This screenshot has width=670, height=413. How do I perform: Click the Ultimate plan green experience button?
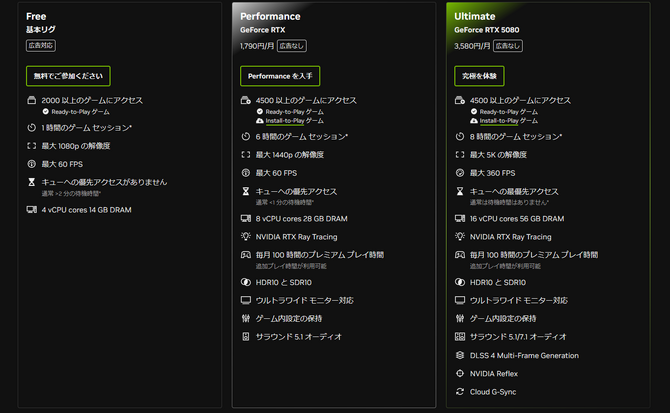[479, 76]
